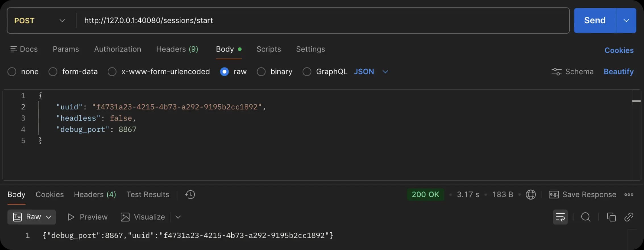Image resolution: width=644 pixels, height=250 pixels.
Task: Copy the response using the copy icon
Action: [x=611, y=217]
